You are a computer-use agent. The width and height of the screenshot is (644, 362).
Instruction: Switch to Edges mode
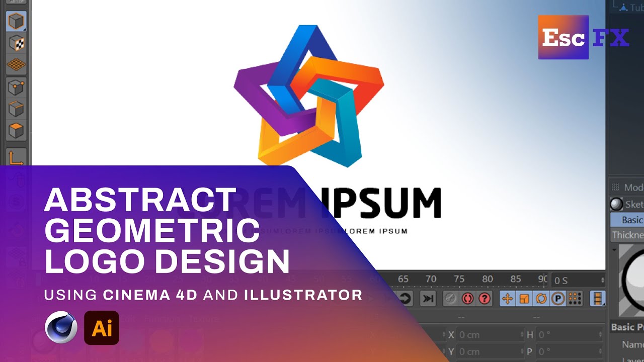click(16, 109)
